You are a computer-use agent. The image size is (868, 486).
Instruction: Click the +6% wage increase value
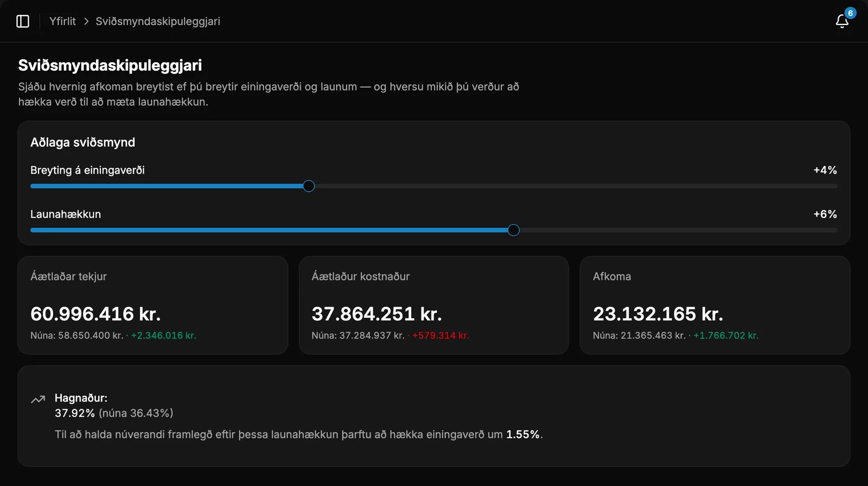[825, 214]
